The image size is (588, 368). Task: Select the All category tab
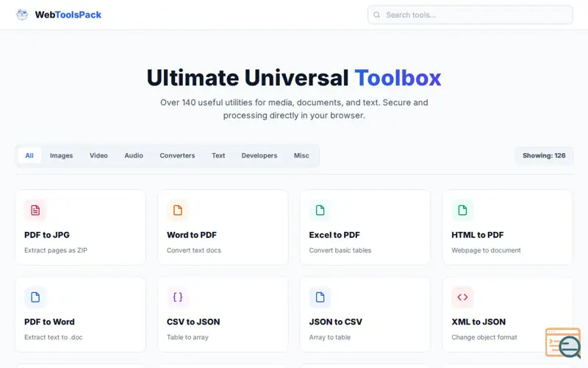[x=29, y=155]
